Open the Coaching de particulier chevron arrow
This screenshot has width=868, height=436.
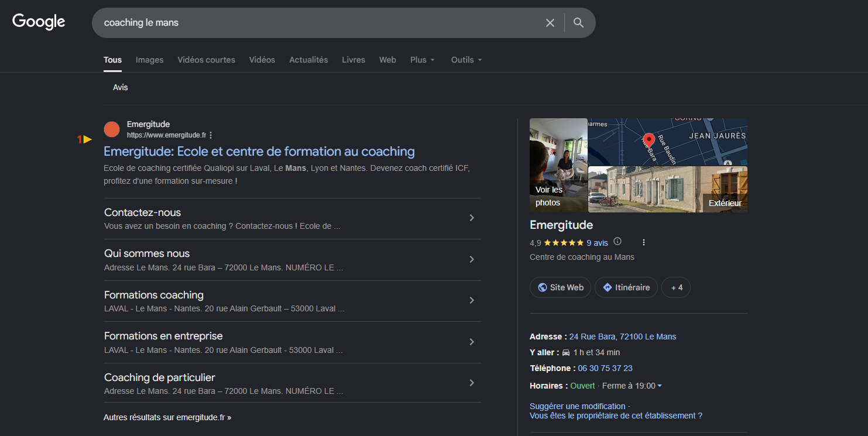point(472,383)
